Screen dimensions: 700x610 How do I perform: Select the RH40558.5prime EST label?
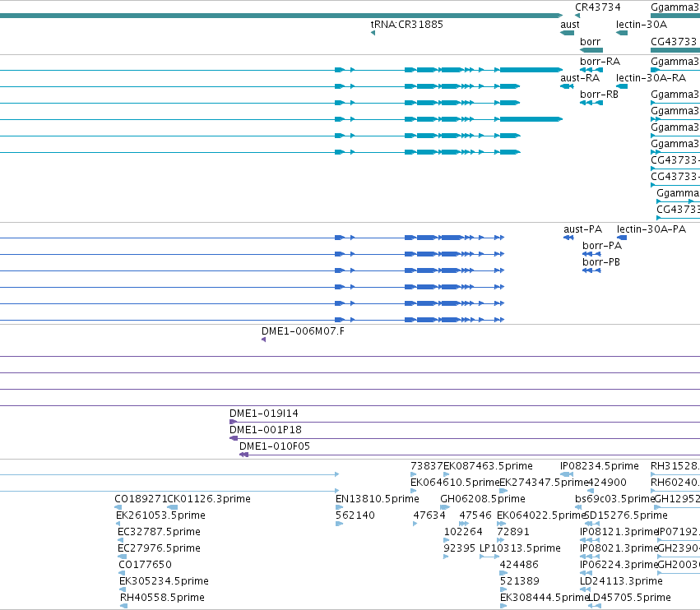pyautogui.click(x=162, y=598)
